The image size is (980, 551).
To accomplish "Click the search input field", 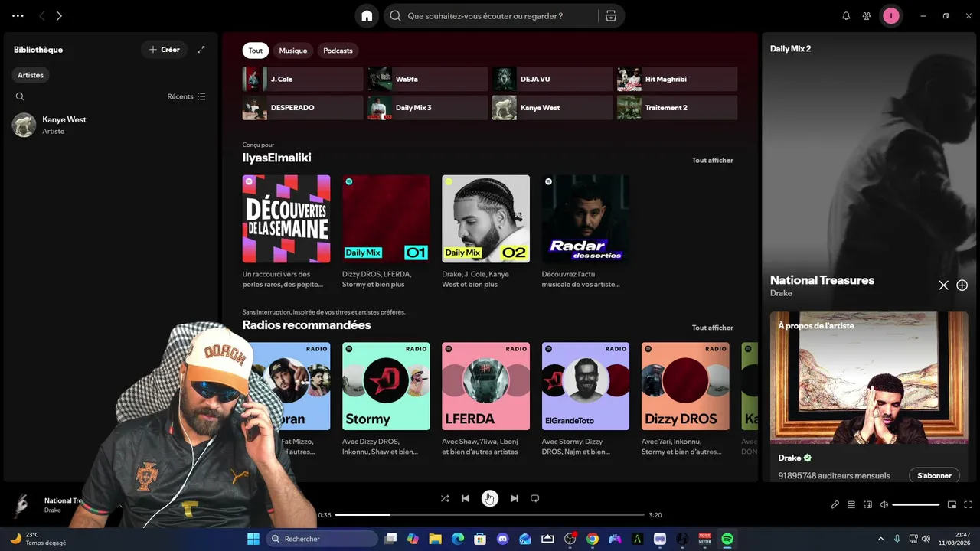I will pos(490,16).
